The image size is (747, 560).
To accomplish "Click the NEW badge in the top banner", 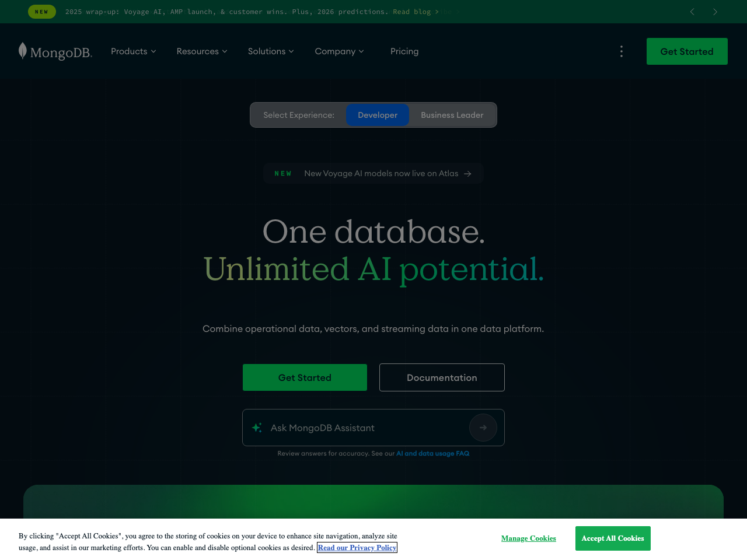I will coord(41,11).
